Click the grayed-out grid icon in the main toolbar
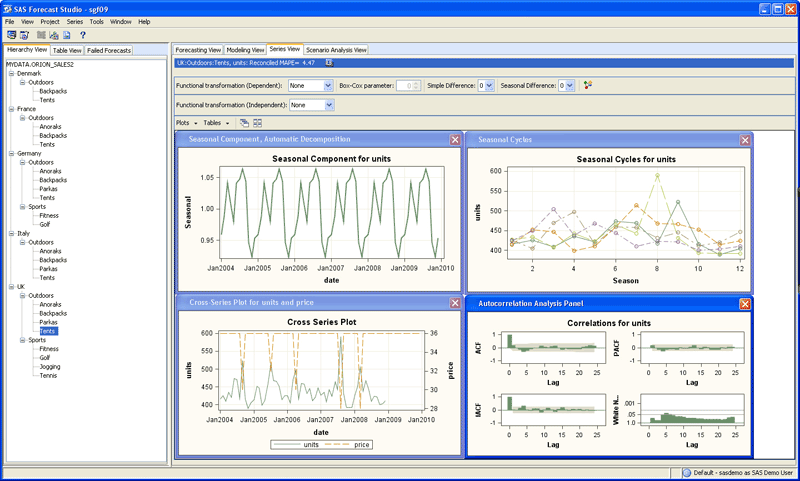 (41, 35)
